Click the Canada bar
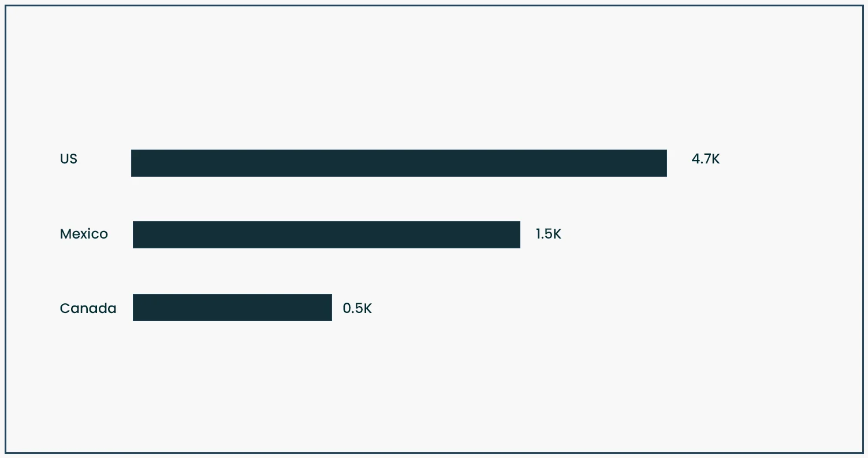 (x=232, y=307)
